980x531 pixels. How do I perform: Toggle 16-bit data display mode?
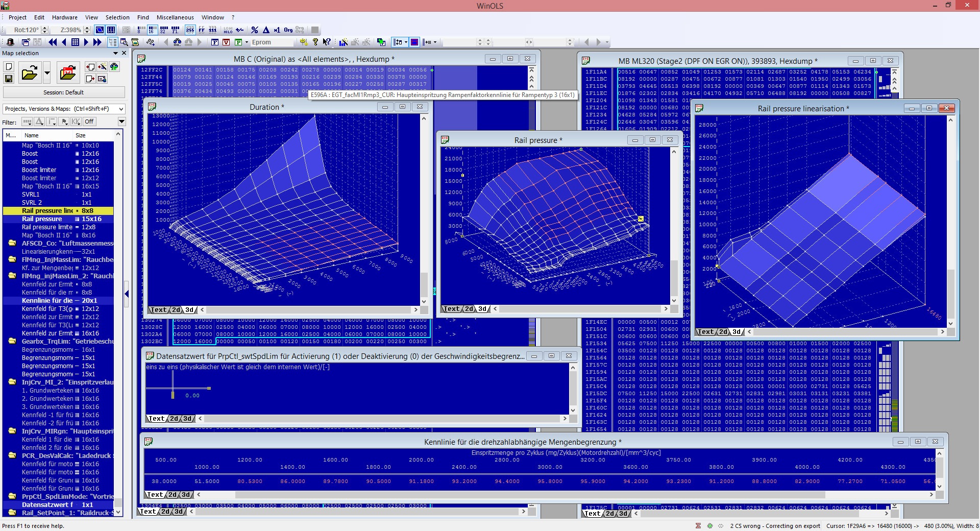(151, 30)
